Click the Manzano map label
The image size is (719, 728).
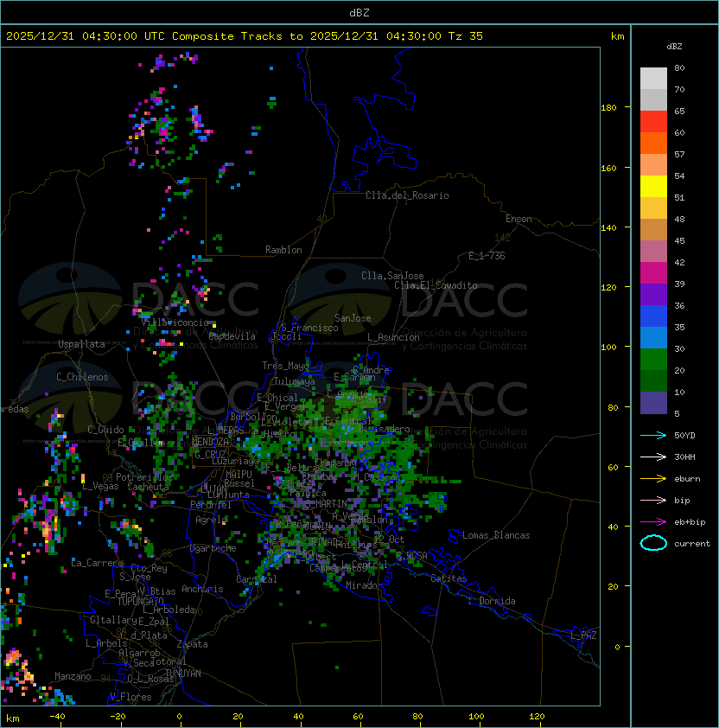pyautogui.click(x=73, y=676)
